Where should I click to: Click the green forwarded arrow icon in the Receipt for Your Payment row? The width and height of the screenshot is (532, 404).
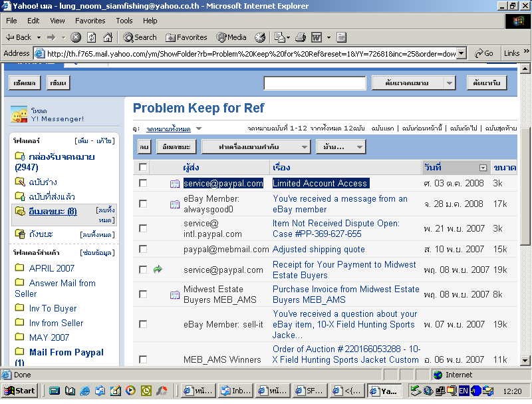pyautogui.click(x=158, y=270)
